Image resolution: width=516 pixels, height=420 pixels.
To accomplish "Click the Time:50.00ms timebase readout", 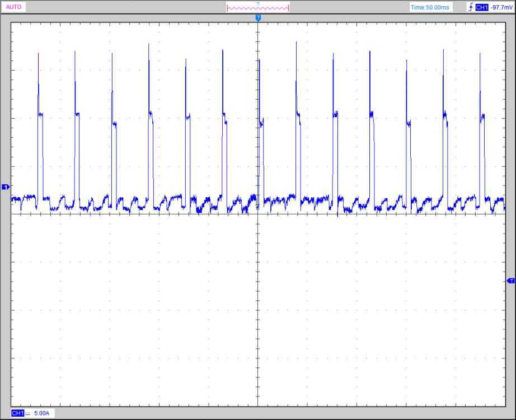I will 430,7.
